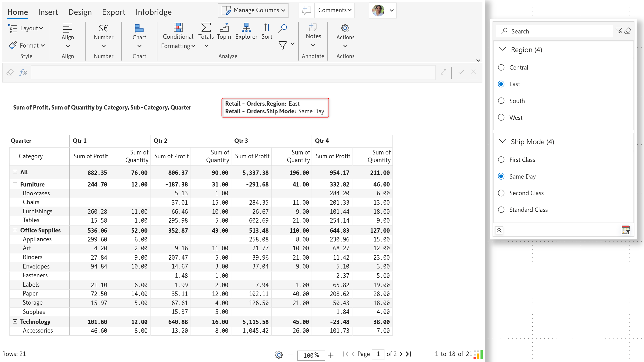The width and height of the screenshot is (644, 362).
Task: Click the fx formula icon
Action: 23,72
